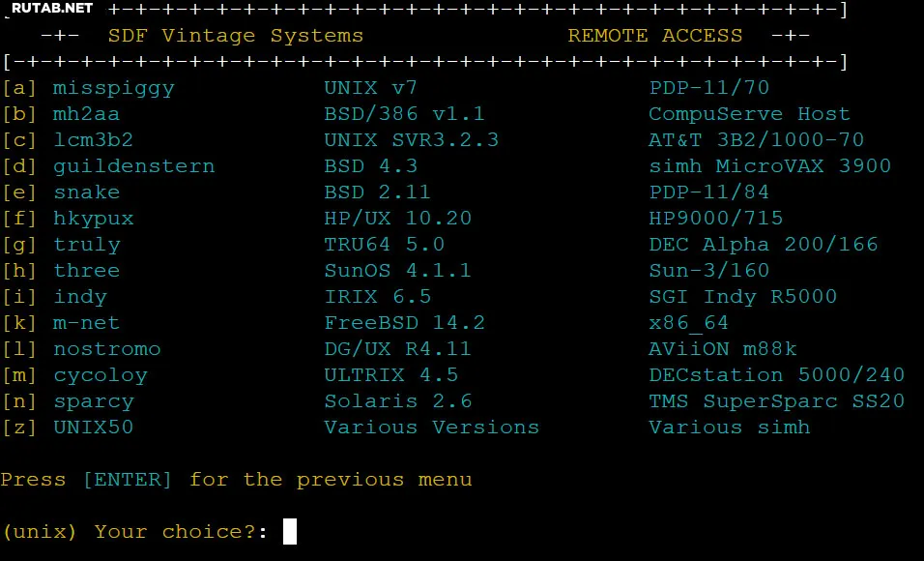Click the RUTAB.NET watermark logo
This screenshot has height=561, width=924.
coord(51,9)
